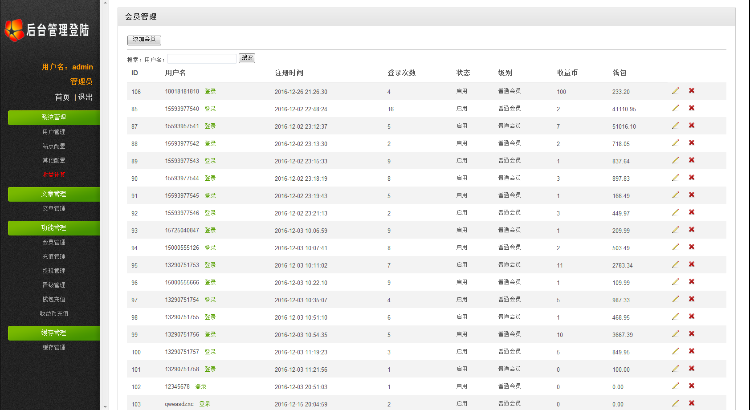Select the first item under the first sidebar section

click(x=54, y=132)
